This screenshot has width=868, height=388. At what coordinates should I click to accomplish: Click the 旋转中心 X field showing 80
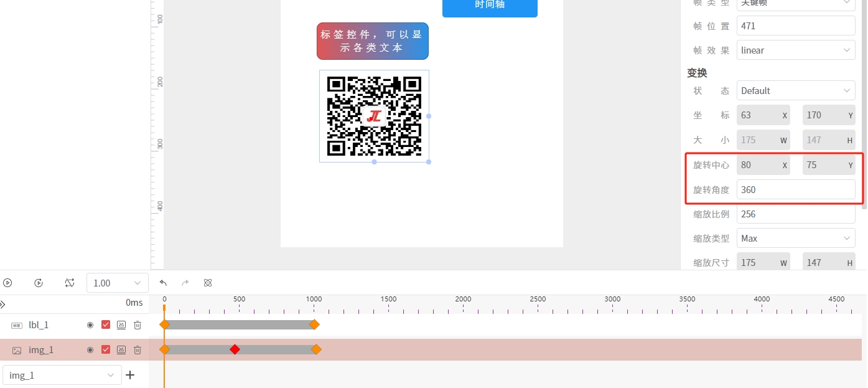tap(763, 165)
